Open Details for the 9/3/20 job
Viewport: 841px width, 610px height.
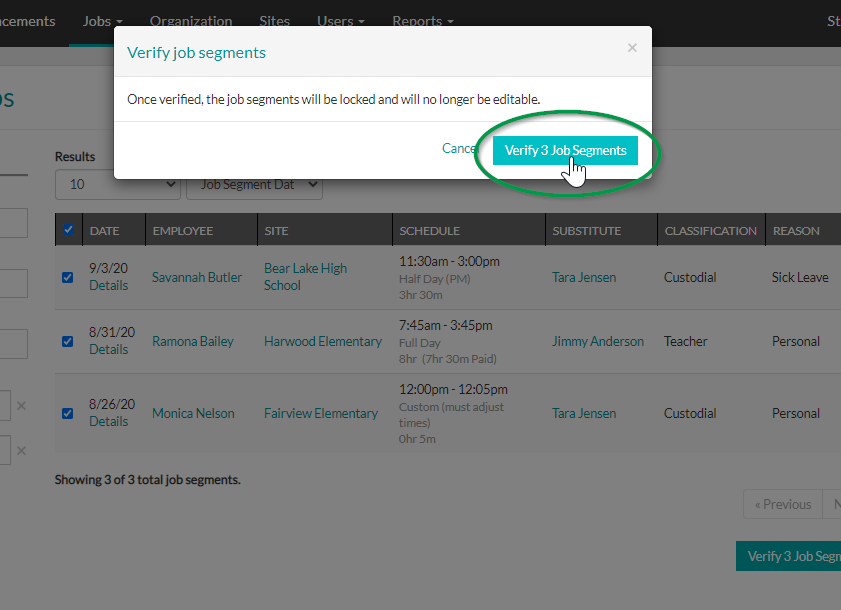click(110, 285)
